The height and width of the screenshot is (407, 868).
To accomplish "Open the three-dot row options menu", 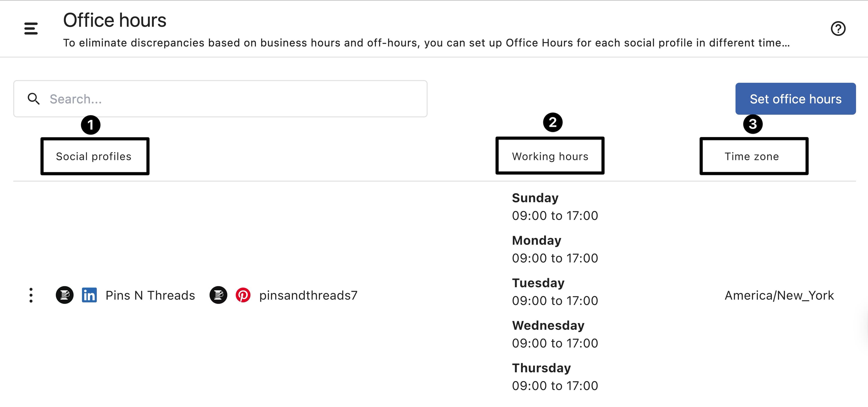I will (x=31, y=296).
